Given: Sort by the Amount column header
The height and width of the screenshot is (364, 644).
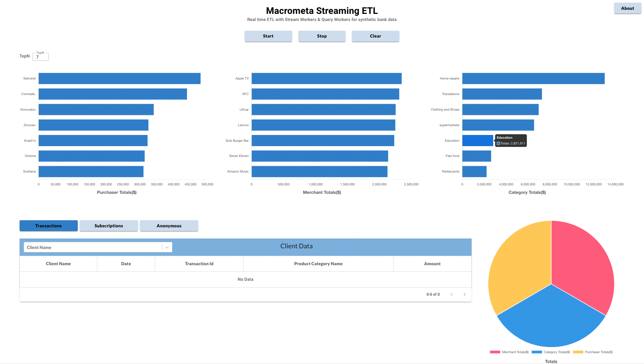Looking at the screenshot, I should click(432, 264).
